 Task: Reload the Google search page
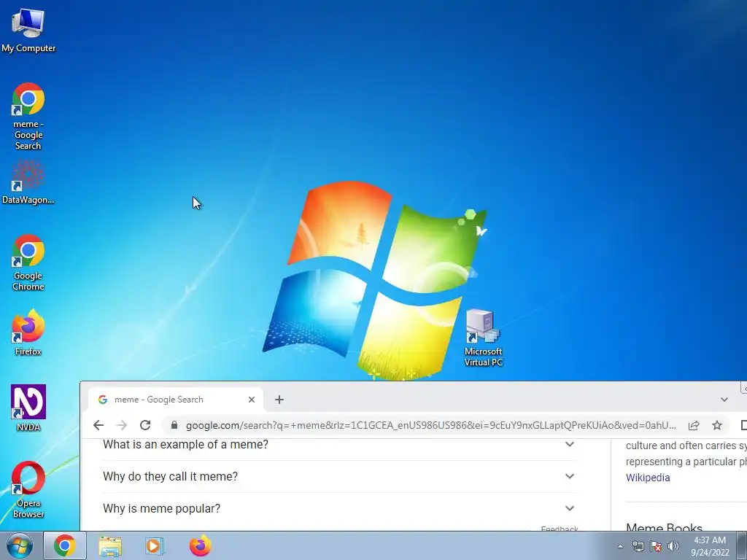click(145, 425)
